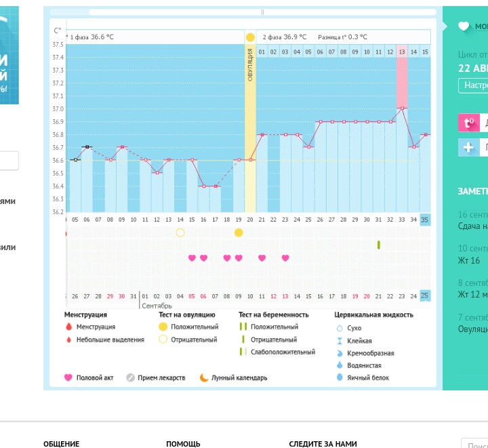Screen dimensions: 488x448
Task: Click the search input field in footer
Action: pos(476,444)
